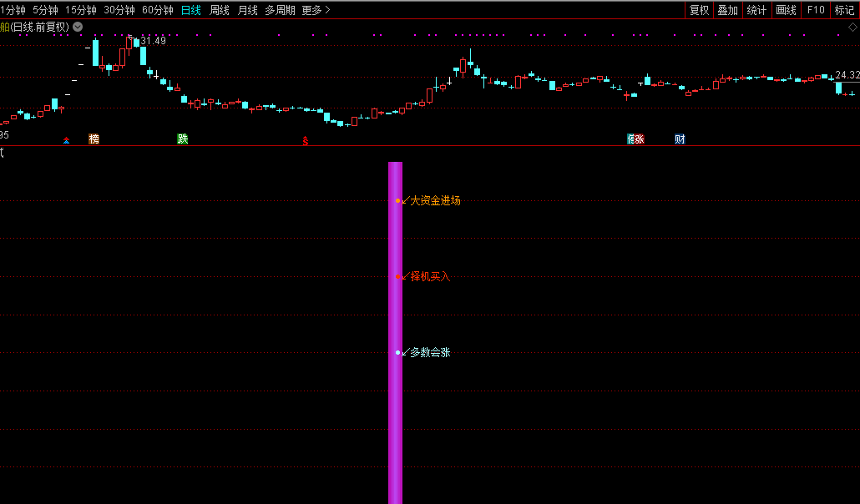Switch to the 周线 weekly tab

pos(220,10)
